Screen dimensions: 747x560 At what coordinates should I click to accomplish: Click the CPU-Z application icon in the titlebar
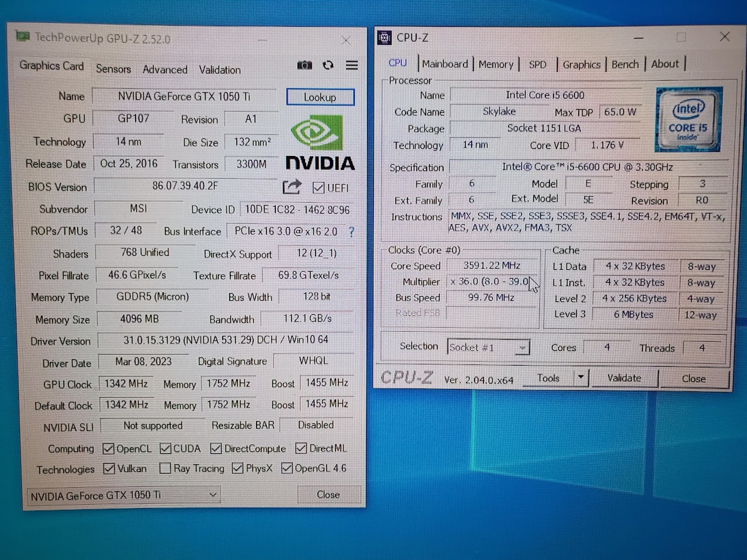384,38
